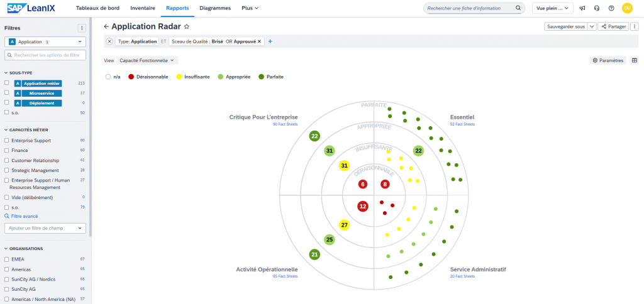Clear all filters with the circled X icon
This screenshot has height=304, width=644.
click(x=109, y=41)
